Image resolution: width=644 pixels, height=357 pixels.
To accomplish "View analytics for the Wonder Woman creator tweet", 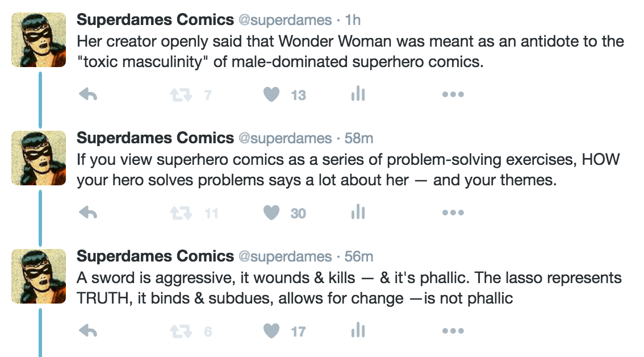I will tap(358, 95).
